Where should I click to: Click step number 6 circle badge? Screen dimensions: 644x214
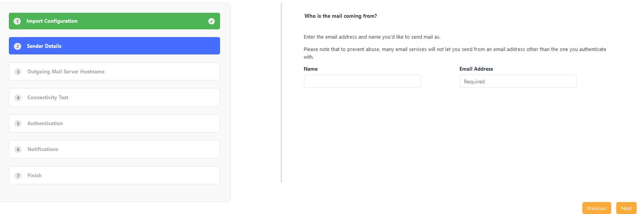18,149
